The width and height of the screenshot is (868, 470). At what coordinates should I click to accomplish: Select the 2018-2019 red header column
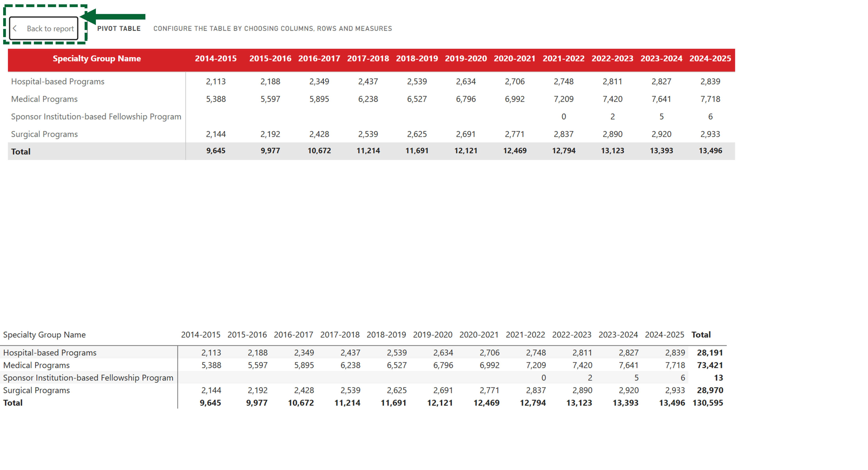pos(417,58)
